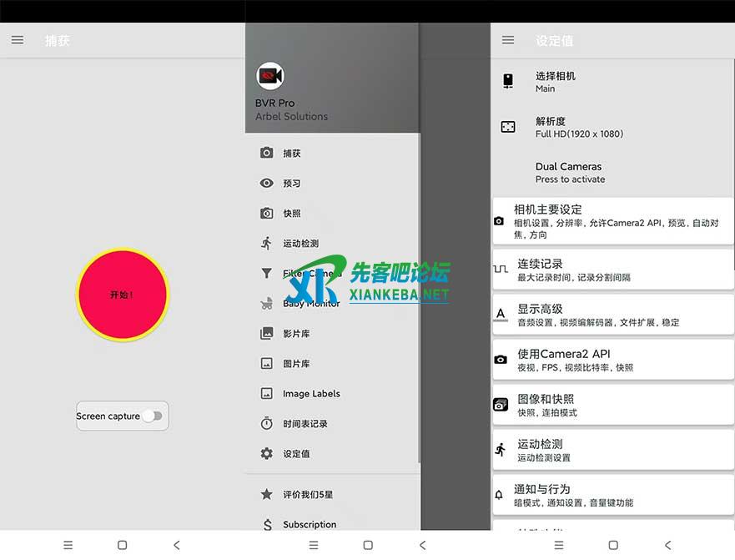This screenshot has height=560, width=735.
Task: Click the stopwatch icon for 时间表记录
Action: 267,424
